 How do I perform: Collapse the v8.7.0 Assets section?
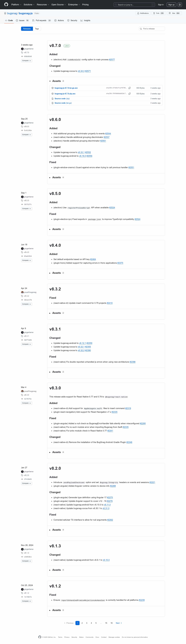[56, 81]
